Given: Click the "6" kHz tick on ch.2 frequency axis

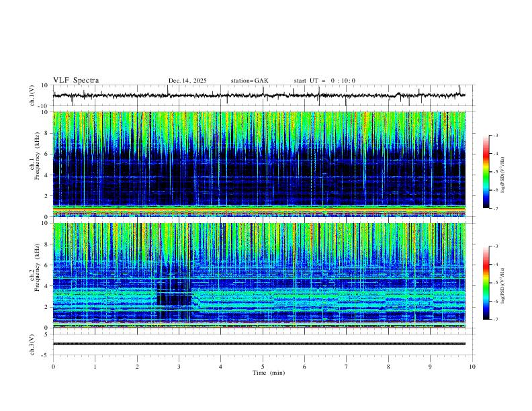Looking at the screenshot, I should pyautogui.click(x=47, y=265).
